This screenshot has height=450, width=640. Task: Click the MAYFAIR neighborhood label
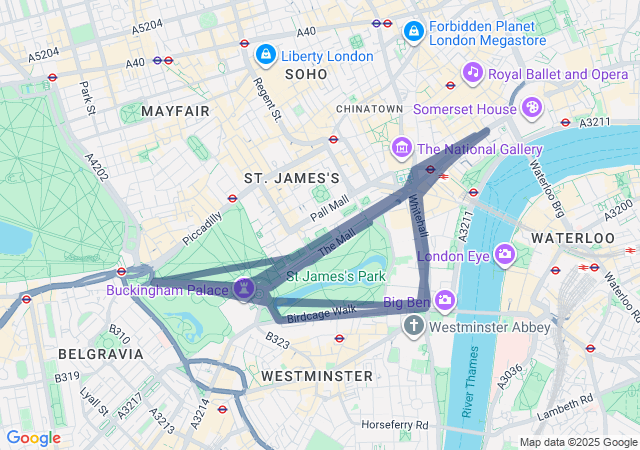[x=176, y=111]
